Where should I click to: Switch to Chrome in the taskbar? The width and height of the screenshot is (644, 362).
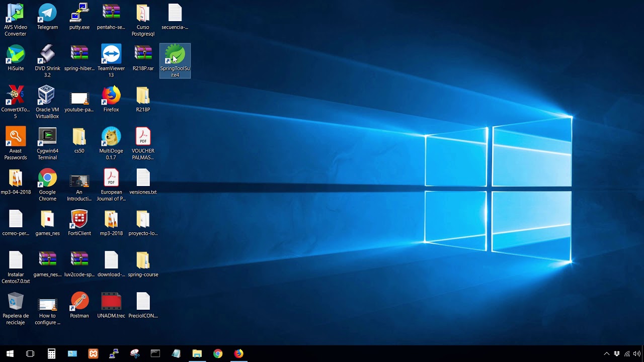click(x=218, y=353)
